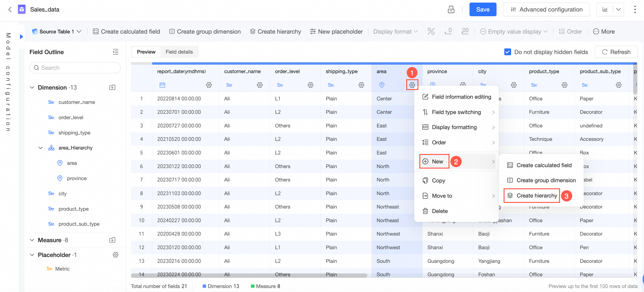This screenshot has width=644, height=292.
Task: Open Display format dropdown
Action: pyautogui.click(x=395, y=32)
